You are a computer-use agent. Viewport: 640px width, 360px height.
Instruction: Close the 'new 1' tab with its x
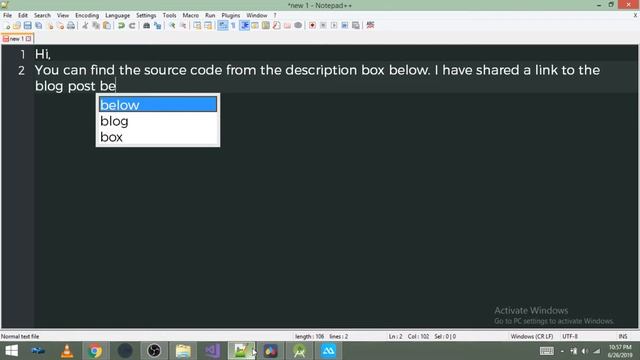point(29,39)
